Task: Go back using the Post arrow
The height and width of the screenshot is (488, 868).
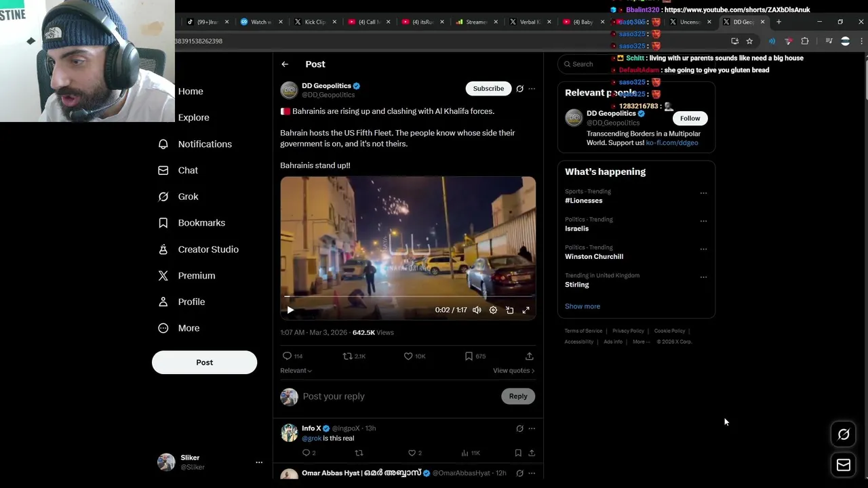Action: point(285,64)
